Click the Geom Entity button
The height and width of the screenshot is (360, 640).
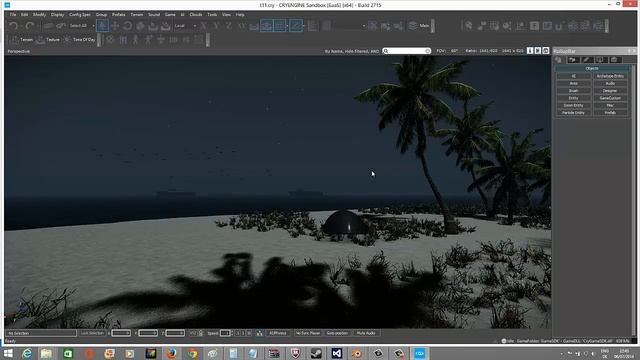(573, 105)
